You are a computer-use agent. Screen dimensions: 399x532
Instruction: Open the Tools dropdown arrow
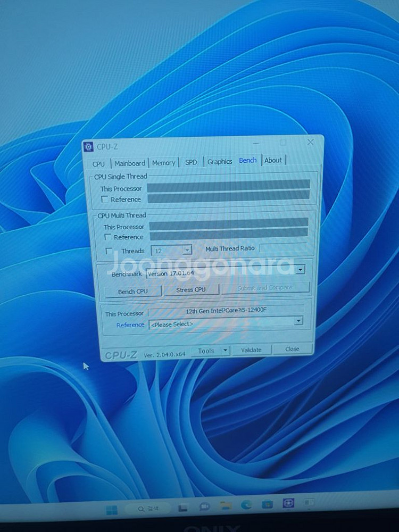(x=225, y=351)
